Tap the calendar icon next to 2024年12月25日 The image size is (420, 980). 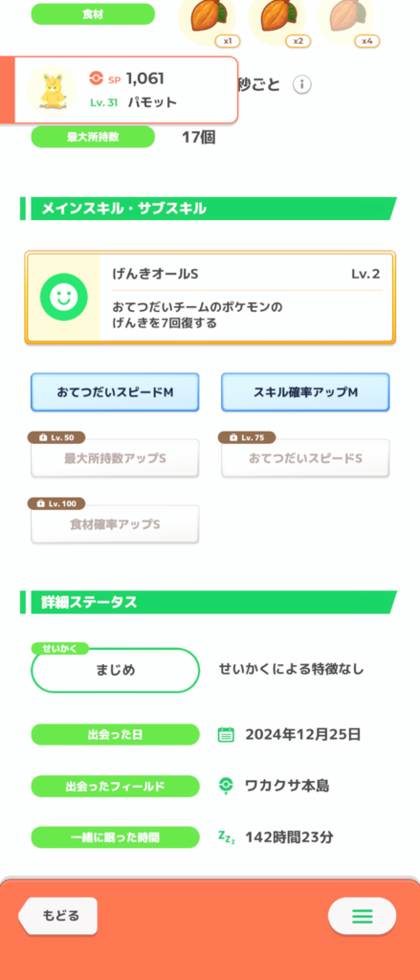tap(226, 734)
